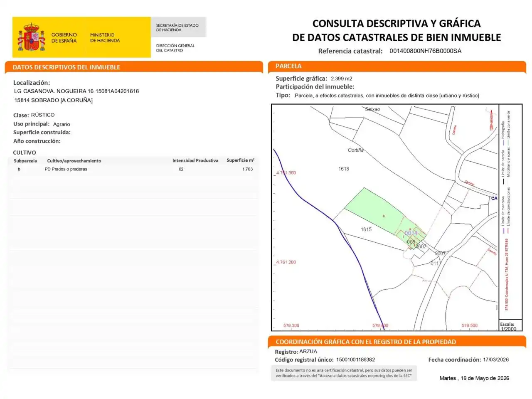Select the 'MINISTERIO DE HACIENDA' logo text

105,38
